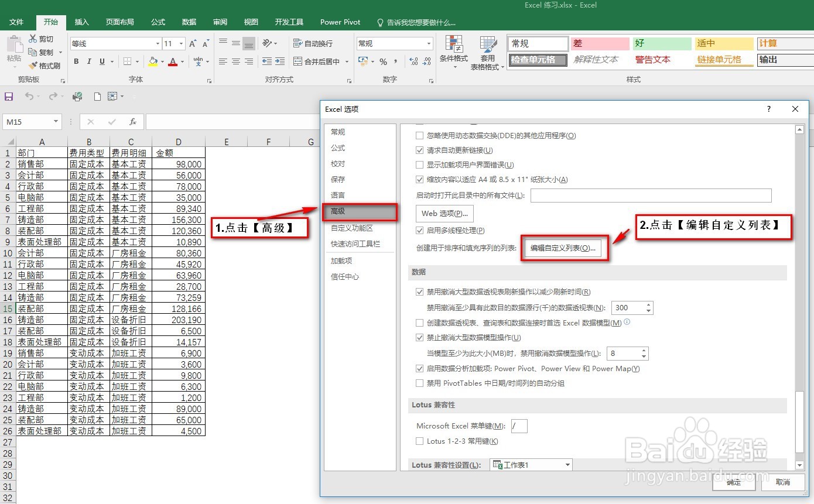Open the Power Pivot ribbon tab
This screenshot has height=504, width=814.
pos(340,22)
